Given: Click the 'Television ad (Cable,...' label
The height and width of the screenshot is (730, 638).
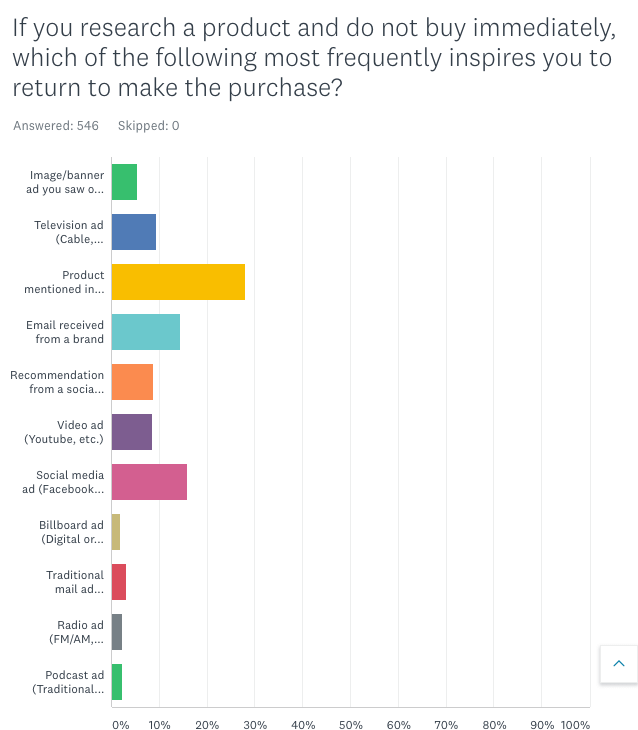Looking at the screenshot, I should click(x=68, y=232).
